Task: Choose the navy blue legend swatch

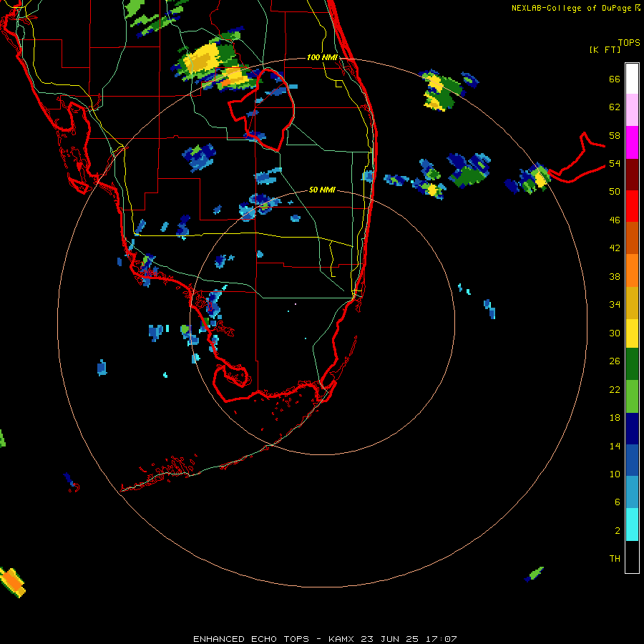Action: point(632,429)
